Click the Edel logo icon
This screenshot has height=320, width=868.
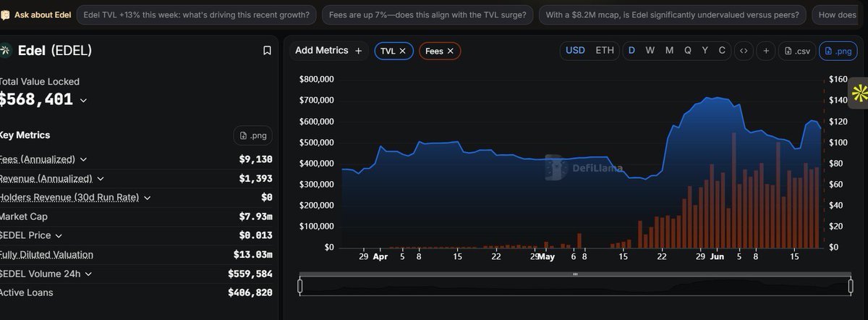pyautogui.click(x=6, y=51)
